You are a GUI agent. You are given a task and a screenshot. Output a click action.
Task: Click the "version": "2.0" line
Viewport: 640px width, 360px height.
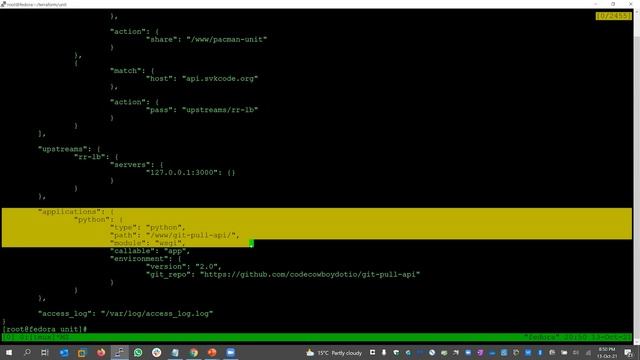pyautogui.click(x=184, y=267)
